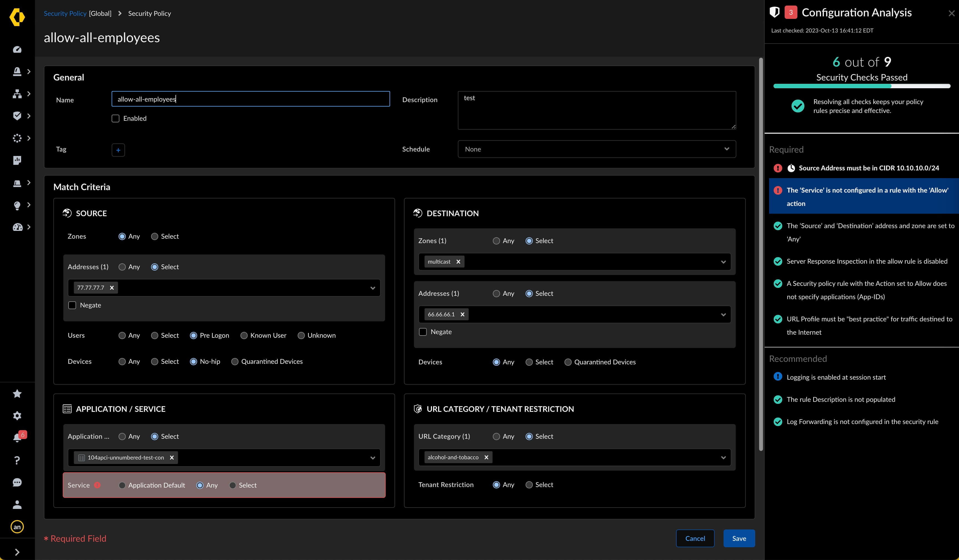Expand the URL Category alcohol-and-tobacco dropdown
Screen dimensions: 959x560
coord(724,457)
